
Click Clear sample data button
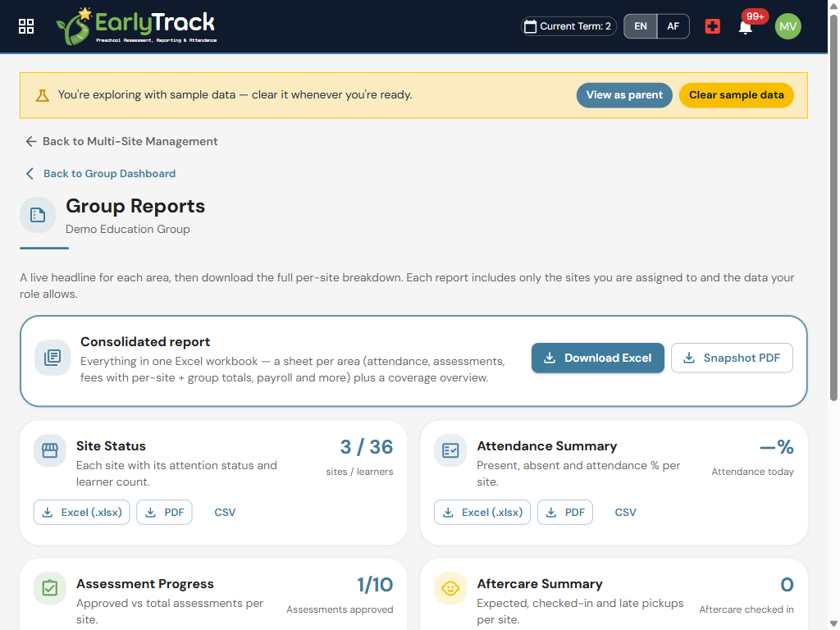pos(736,95)
